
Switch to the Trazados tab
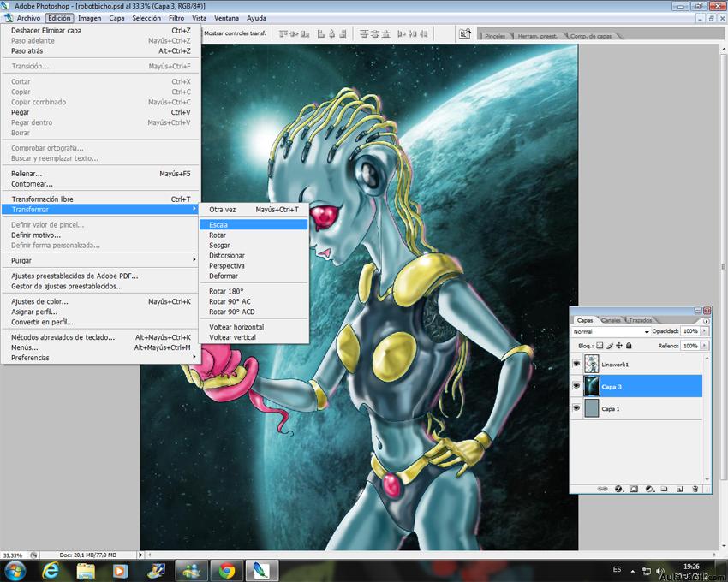pos(641,320)
